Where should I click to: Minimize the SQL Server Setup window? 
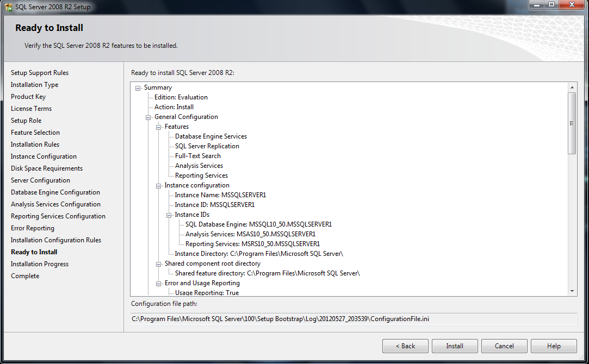[537, 5]
